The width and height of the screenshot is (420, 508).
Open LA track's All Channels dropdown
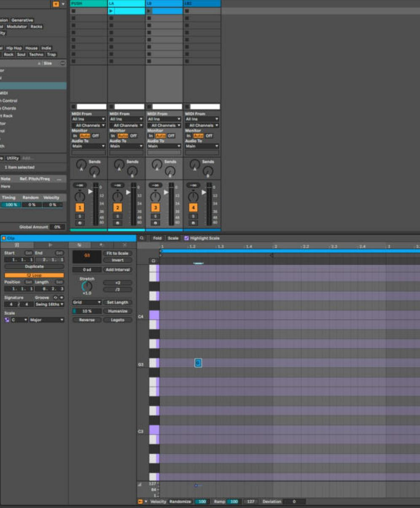[126, 125]
